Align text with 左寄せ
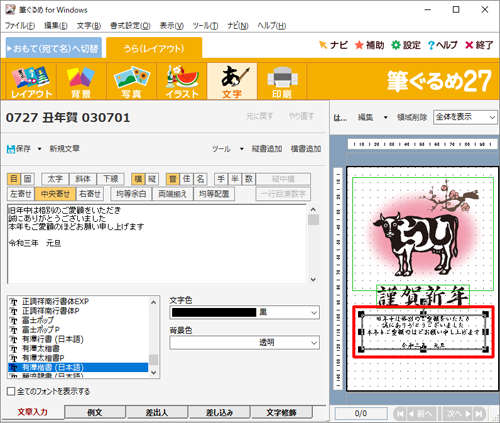Image resolution: width=500 pixels, height=423 pixels. pyautogui.click(x=21, y=194)
